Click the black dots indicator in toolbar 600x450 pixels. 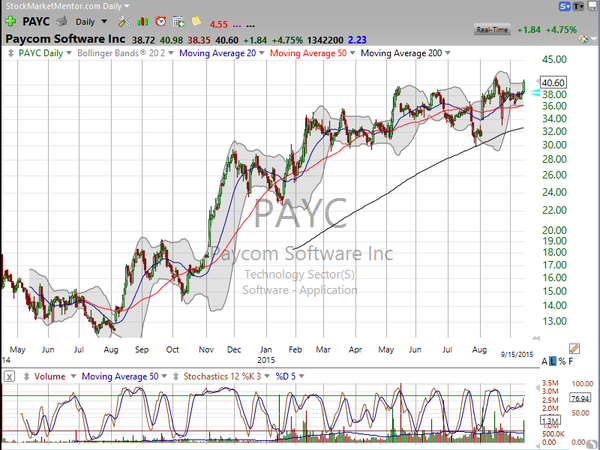click(x=250, y=26)
